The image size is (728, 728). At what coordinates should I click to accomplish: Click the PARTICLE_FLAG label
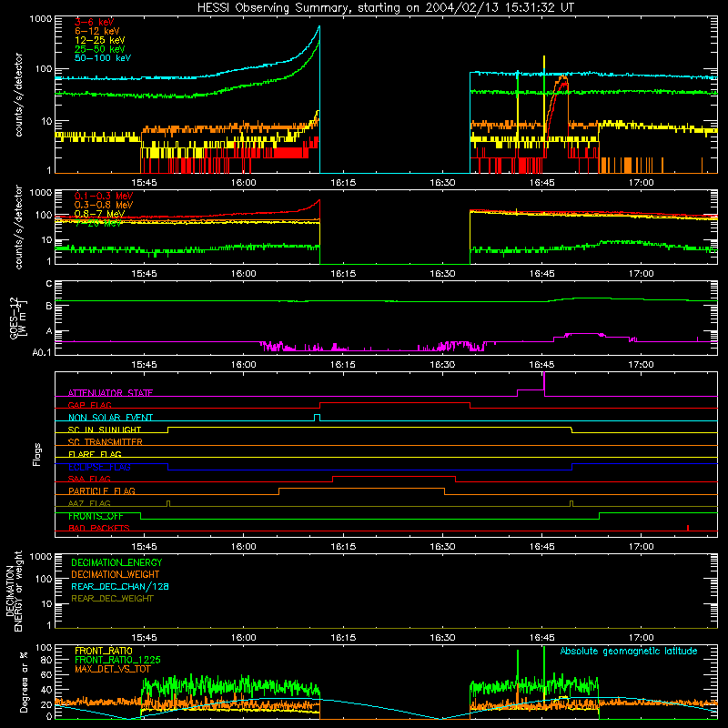pos(102,490)
